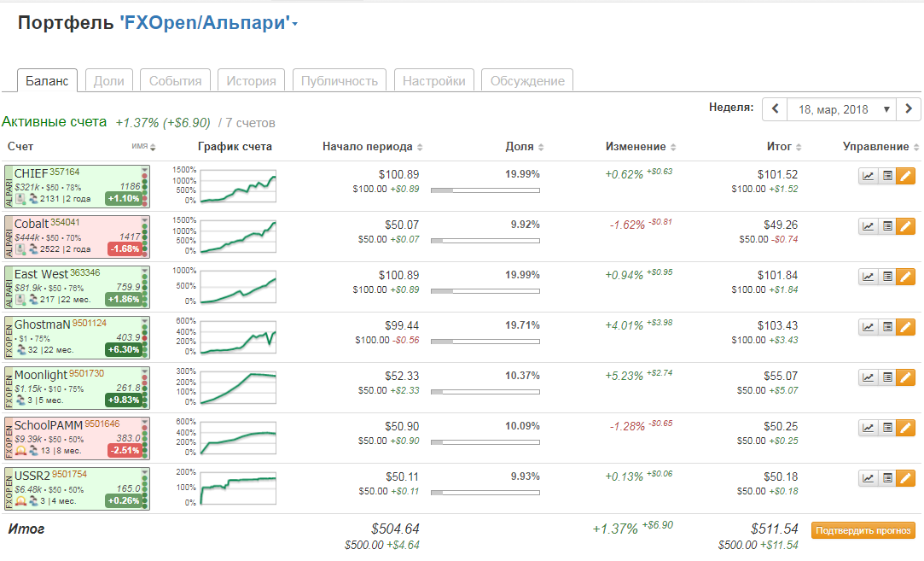
Task: Go to the previous week arrow
Action: tap(775, 109)
